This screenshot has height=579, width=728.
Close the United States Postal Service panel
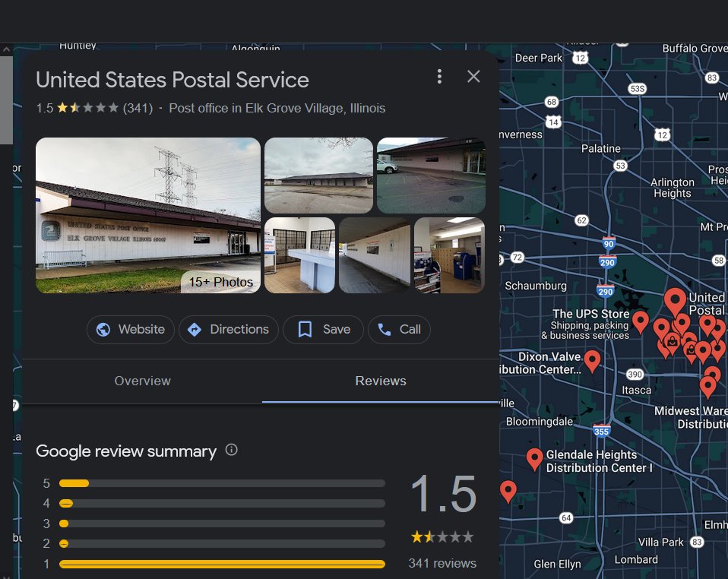pyautogui.click(x=473, y=77)
